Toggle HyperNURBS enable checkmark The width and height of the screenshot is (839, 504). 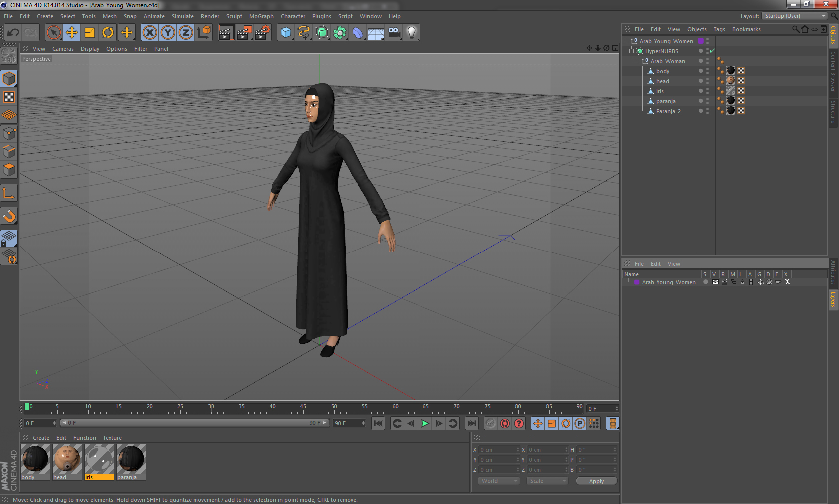(x=713, y=51)
